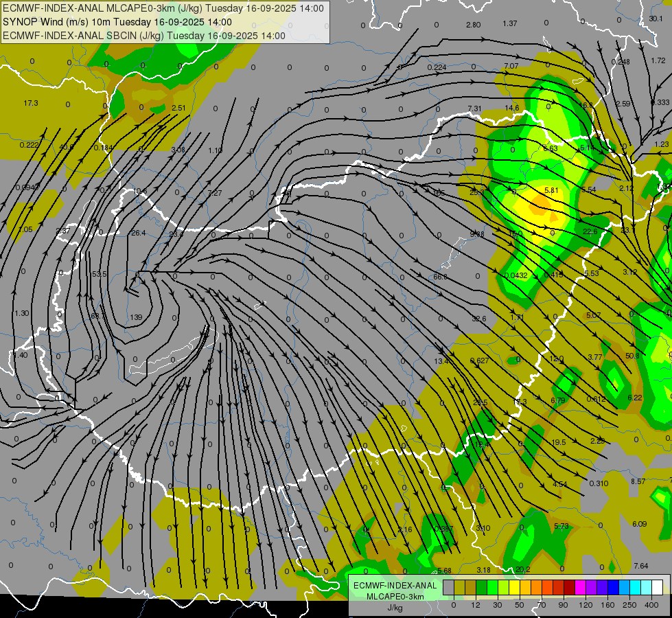This screenshot has height=618, width=672.
Task: Click the legend scale label 90
Action: point(563,605)
